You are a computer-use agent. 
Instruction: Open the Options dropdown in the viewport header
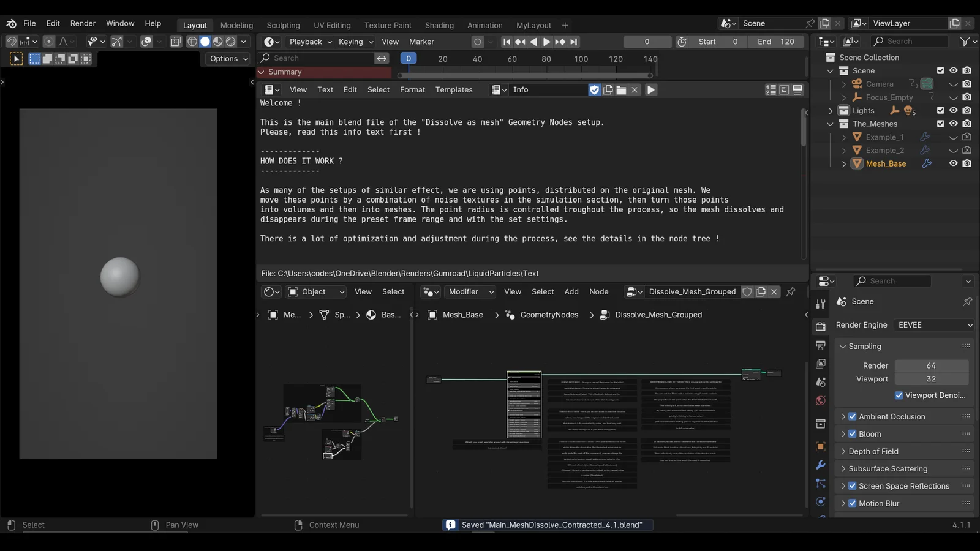coord(227,59)
